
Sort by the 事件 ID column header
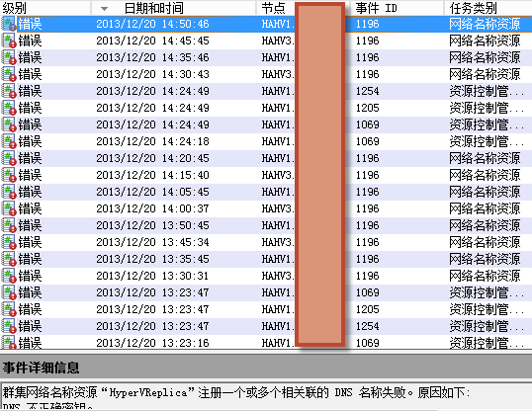point(376,8)
